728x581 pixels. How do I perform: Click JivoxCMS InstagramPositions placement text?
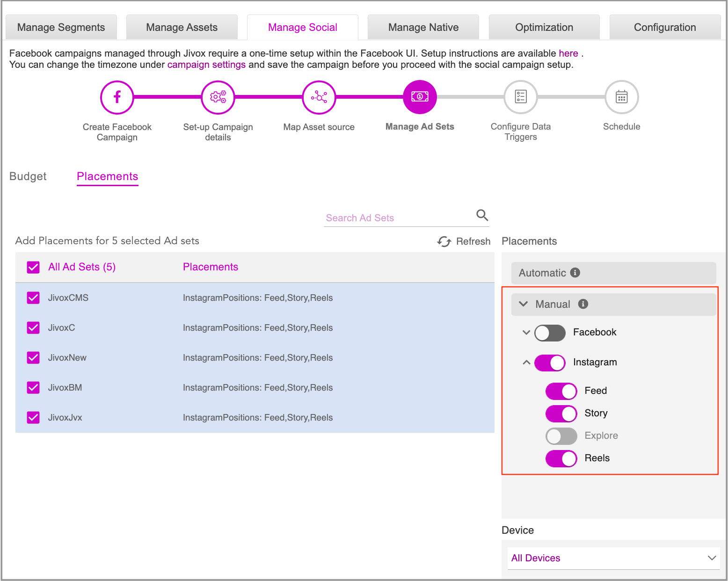[258, 298]
